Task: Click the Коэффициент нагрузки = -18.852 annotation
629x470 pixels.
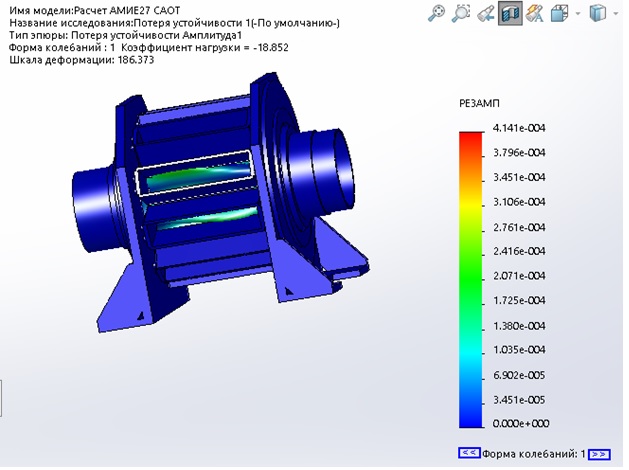Action: [x=205, y=48]
